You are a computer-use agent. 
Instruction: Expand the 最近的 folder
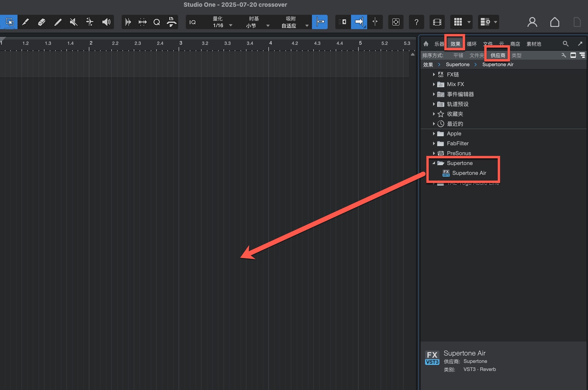point(434,124)
